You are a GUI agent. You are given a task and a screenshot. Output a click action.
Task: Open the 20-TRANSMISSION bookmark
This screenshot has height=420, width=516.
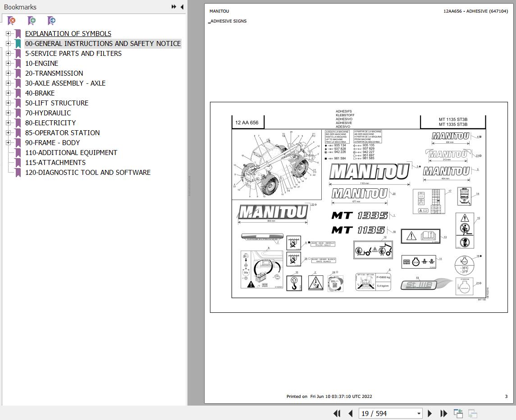[54, 73]
